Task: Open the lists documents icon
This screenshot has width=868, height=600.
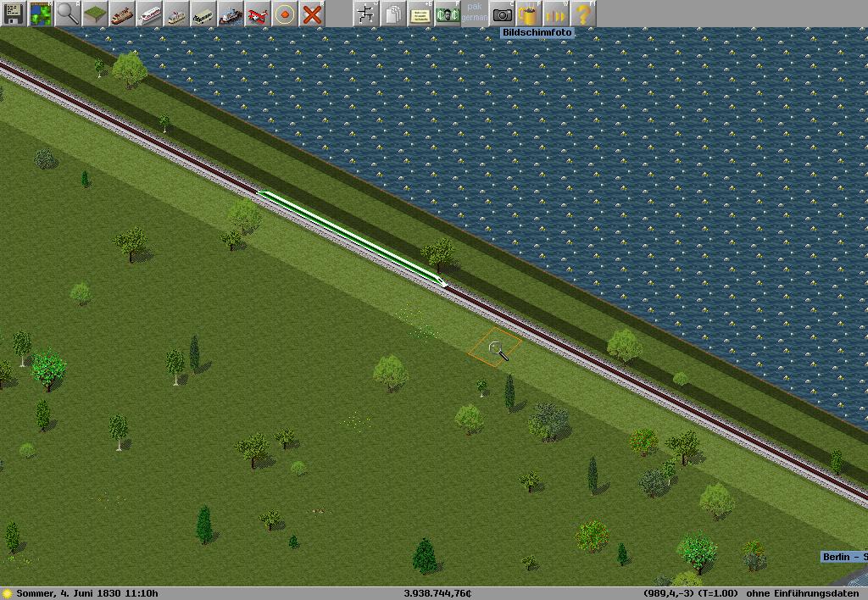Action: pos(392,14)
